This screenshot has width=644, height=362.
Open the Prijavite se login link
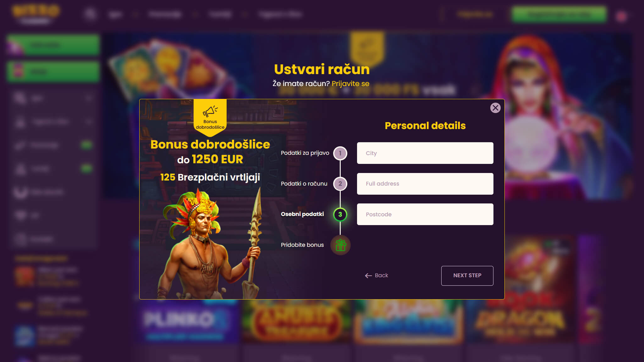tap(350, 84)
